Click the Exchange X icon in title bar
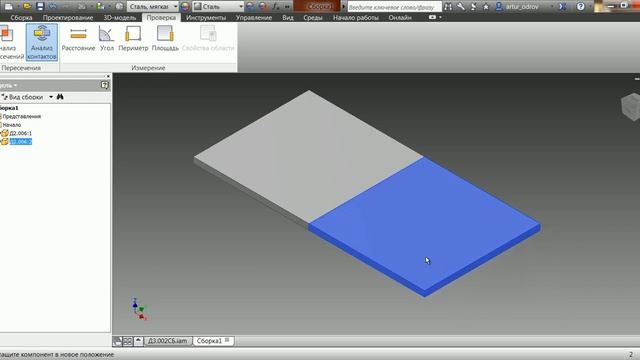This screenshot has width=640, height=360. 562,7
